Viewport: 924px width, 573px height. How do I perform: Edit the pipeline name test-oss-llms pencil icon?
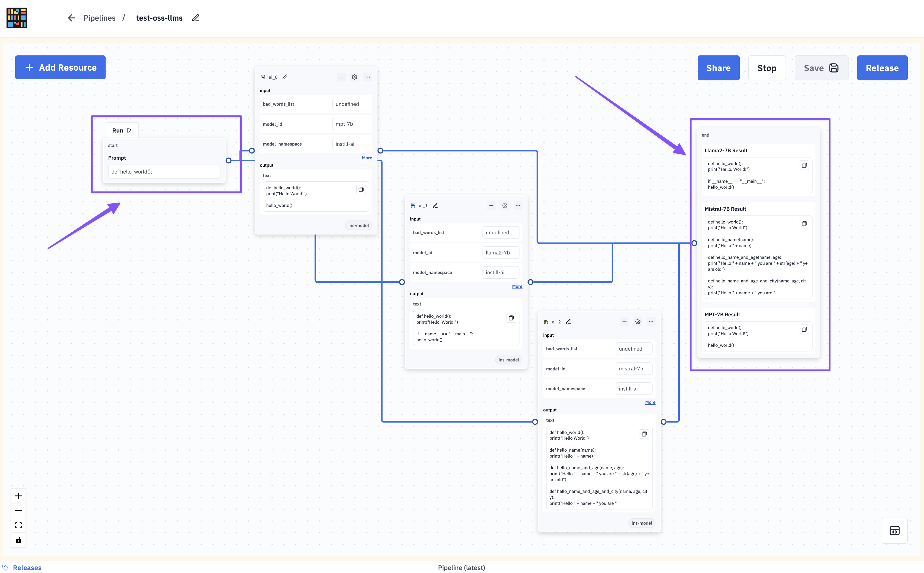[x=195, y=18]
